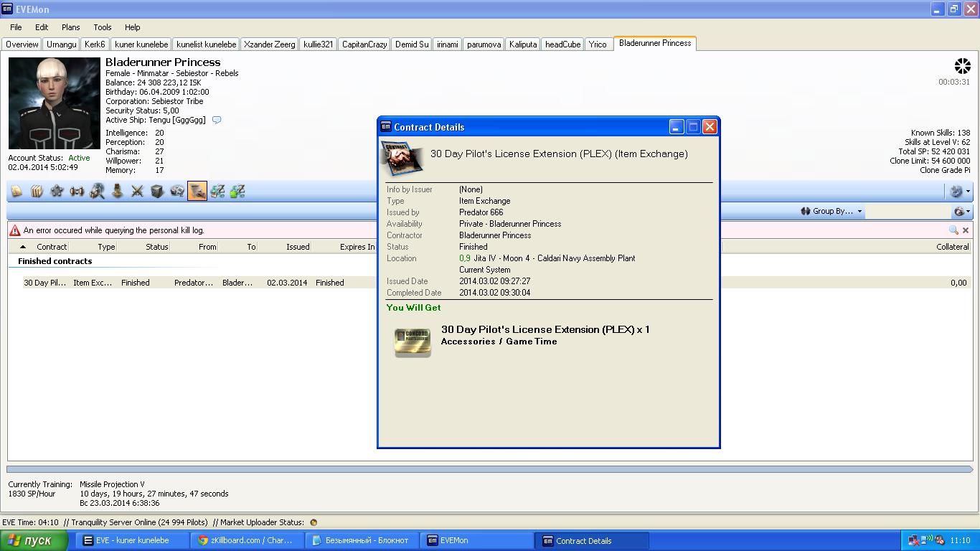Viewport: 980px width, 551px height.
Task: Click the speech bubble icon beside Active Ship
Action: 217,121
